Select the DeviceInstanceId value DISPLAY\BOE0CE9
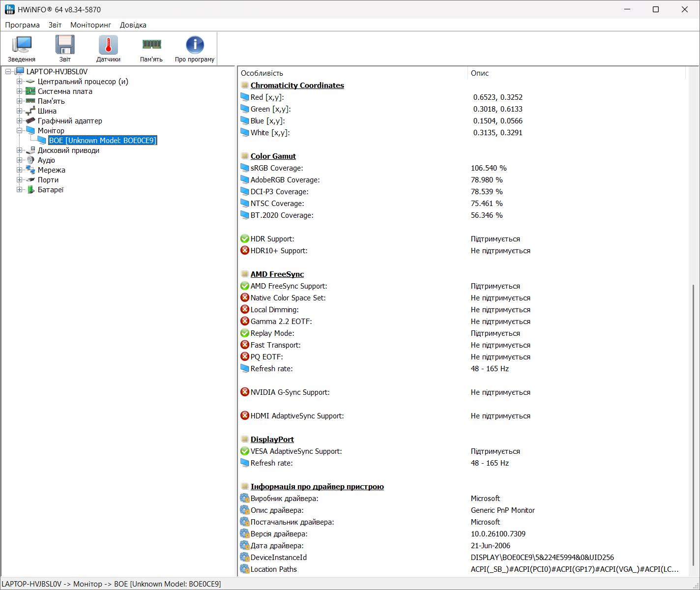700x590 pixels. click(542, 557)
